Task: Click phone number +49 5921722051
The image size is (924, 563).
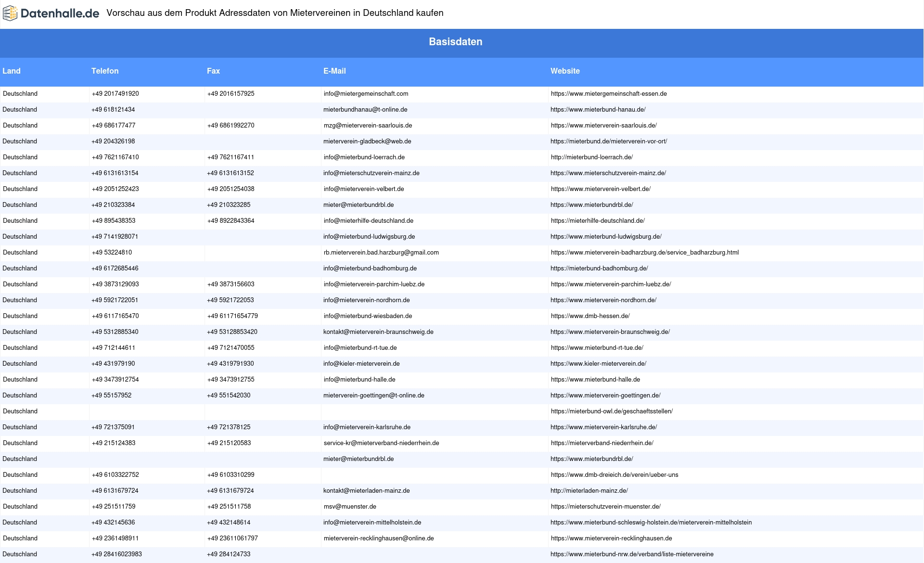Action: pos(115,300)
